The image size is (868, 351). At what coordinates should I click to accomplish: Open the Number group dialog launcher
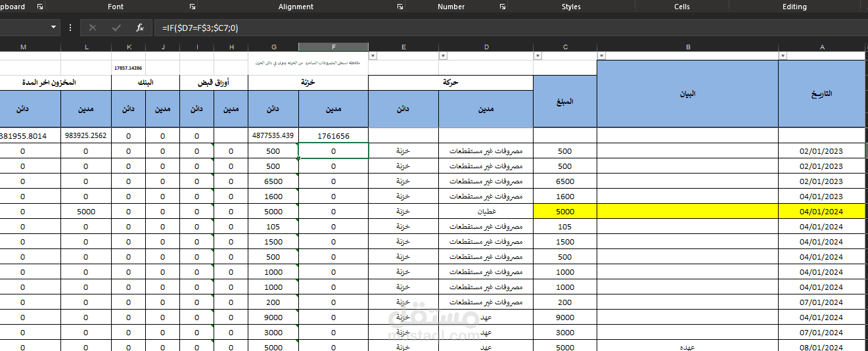(x=503, y=7)
